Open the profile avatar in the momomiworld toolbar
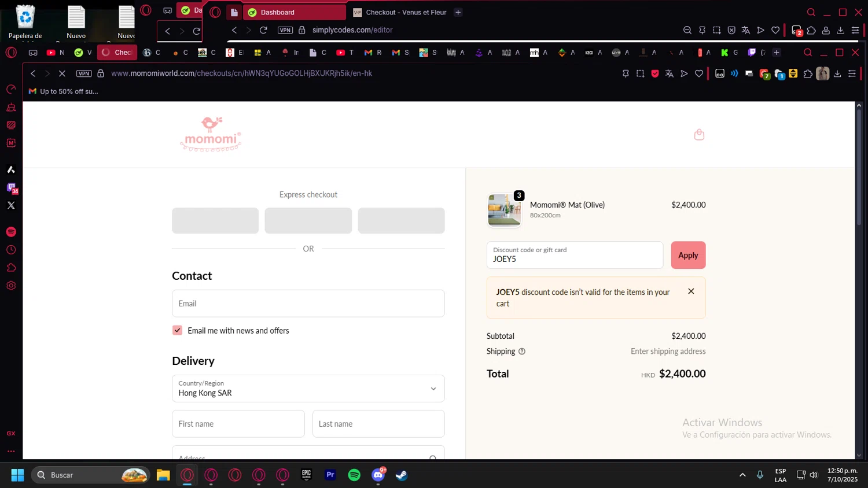This screenshot has width=868, height=488. point(822,73)
